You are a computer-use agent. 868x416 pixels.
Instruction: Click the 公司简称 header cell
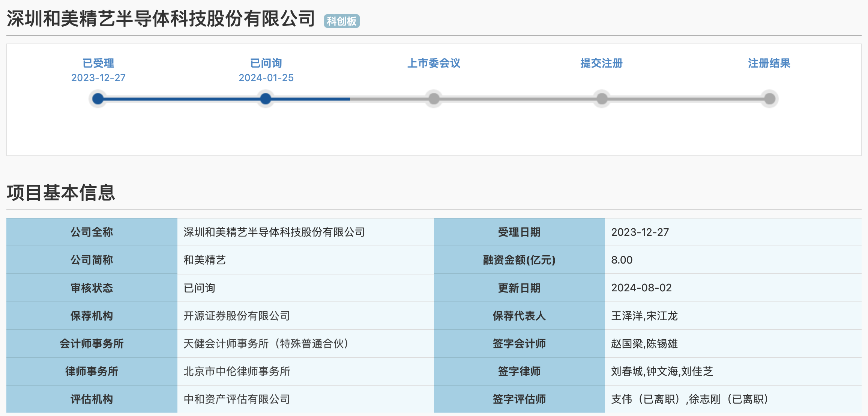(x=92, y=260)
